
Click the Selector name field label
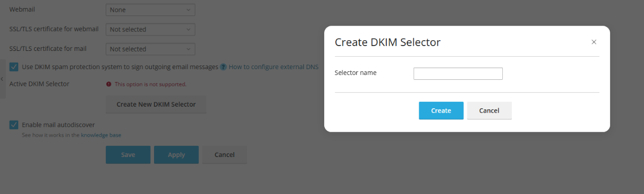click(x=356, y=73)
